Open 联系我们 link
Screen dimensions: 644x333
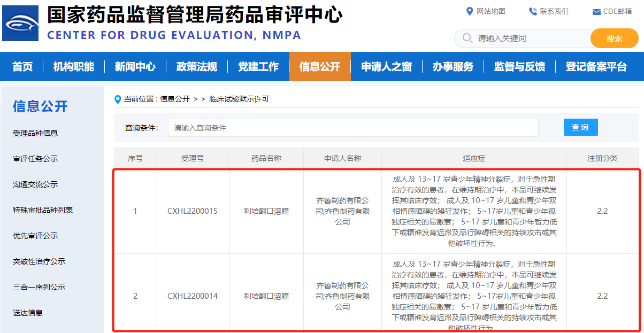[554, 11]
